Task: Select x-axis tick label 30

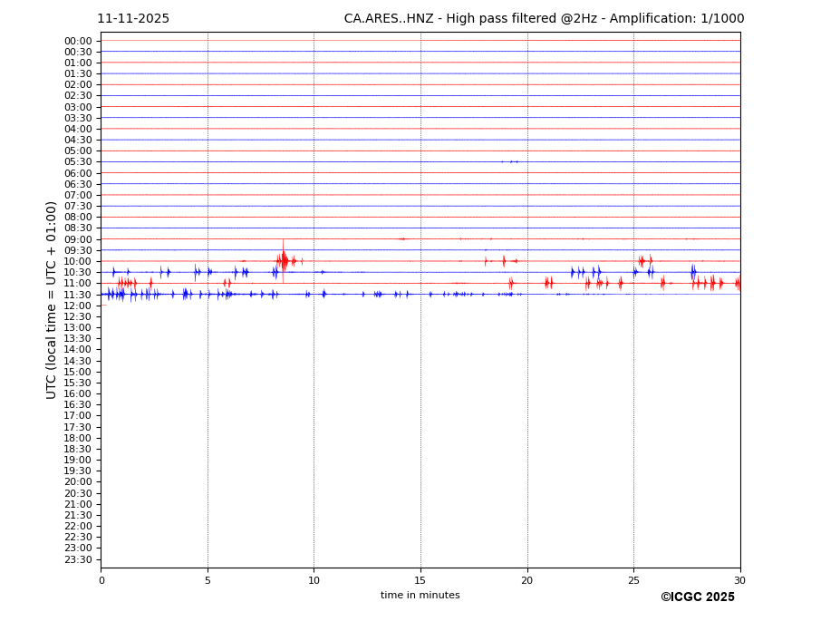Action: (739, 580)
